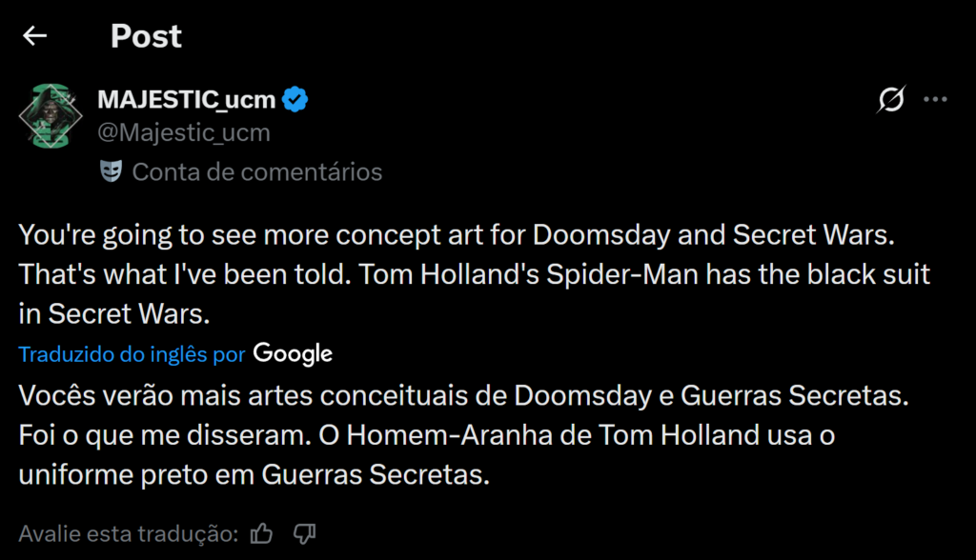The height and width of the screenshot is (560, 976).
Task: Click the Google logo in the translation credit
Action: 291,353
